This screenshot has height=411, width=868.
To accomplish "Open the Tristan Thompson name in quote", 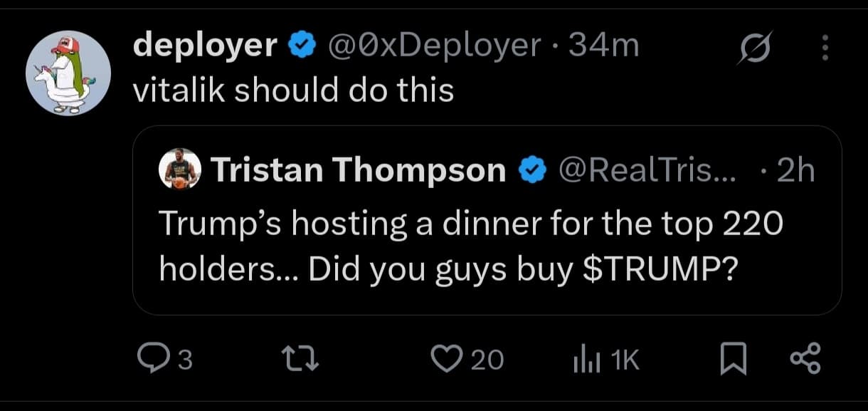I will click(x=358, y=170).
